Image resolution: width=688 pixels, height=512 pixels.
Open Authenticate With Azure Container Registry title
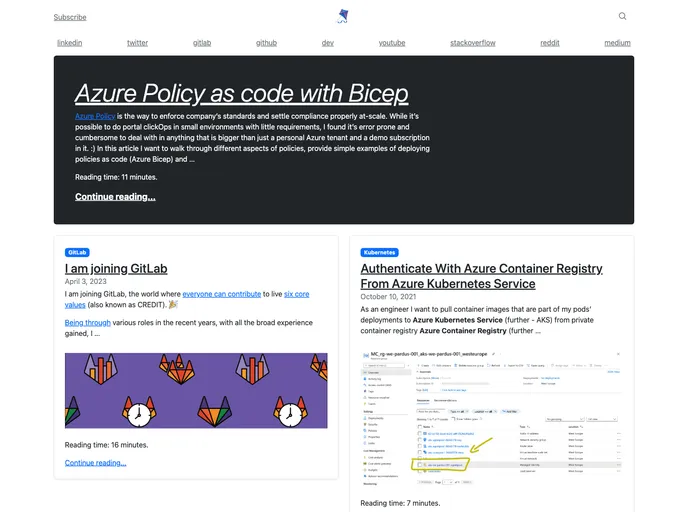tap(481, 276)
